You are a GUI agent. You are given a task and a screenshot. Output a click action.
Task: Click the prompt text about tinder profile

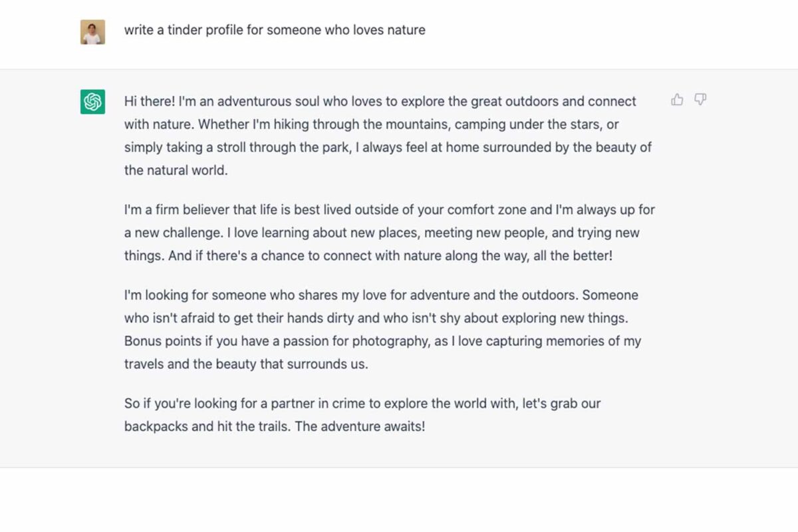click(275, 30)
